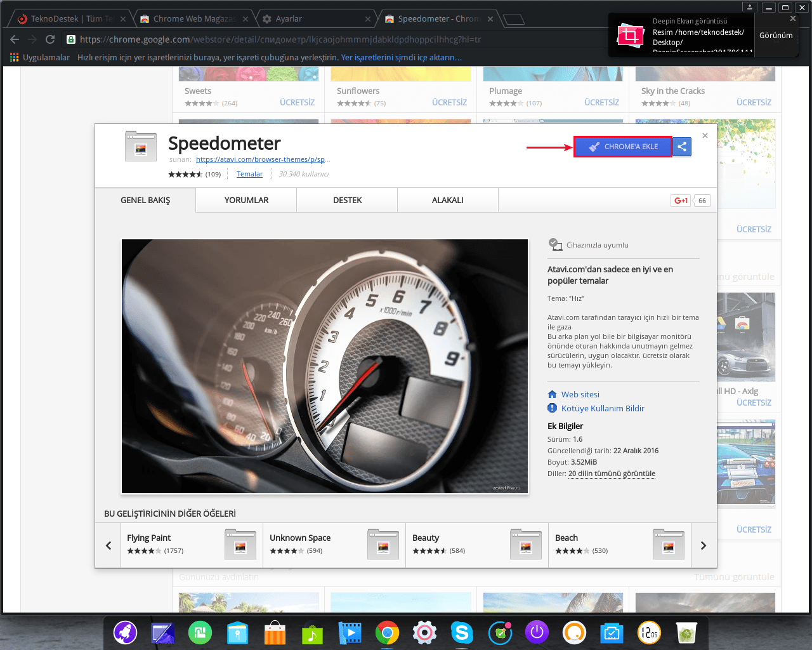Open Control Center via the gear dock icon
Image resolution: width=812 pixels, height=650 pixels.
click(x=424, y=633)
